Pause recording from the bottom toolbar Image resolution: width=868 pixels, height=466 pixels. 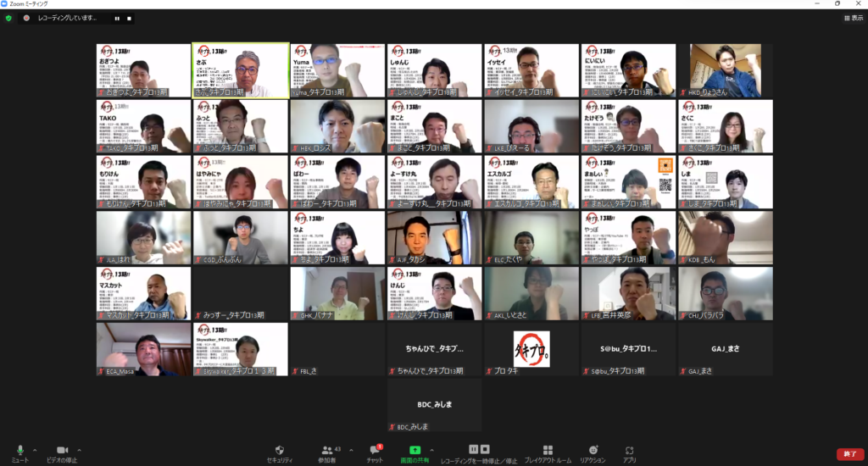[x=474, y=449]
